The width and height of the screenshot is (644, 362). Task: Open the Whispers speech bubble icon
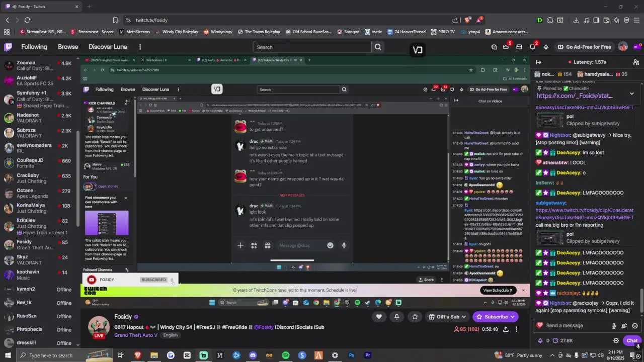pyautogui.click(x=533, y=47)
